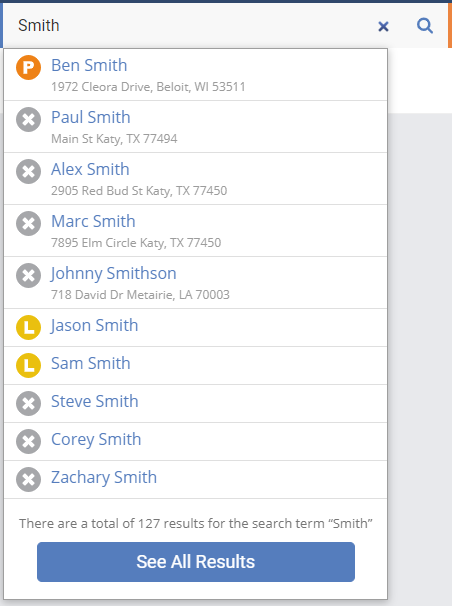Clear the Smith search text
This screenshot has height=606, width=452.
(383, 26)
